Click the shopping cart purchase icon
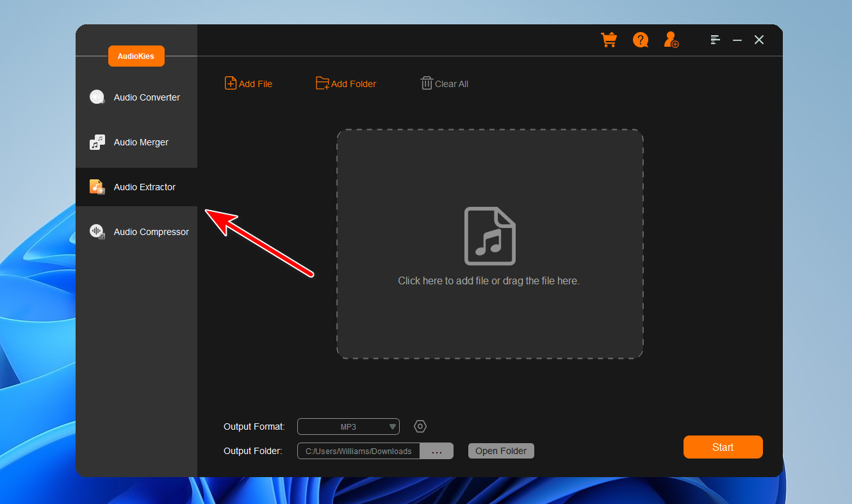Viewport: 852px width, 504px height. click(x=608, y=40)
